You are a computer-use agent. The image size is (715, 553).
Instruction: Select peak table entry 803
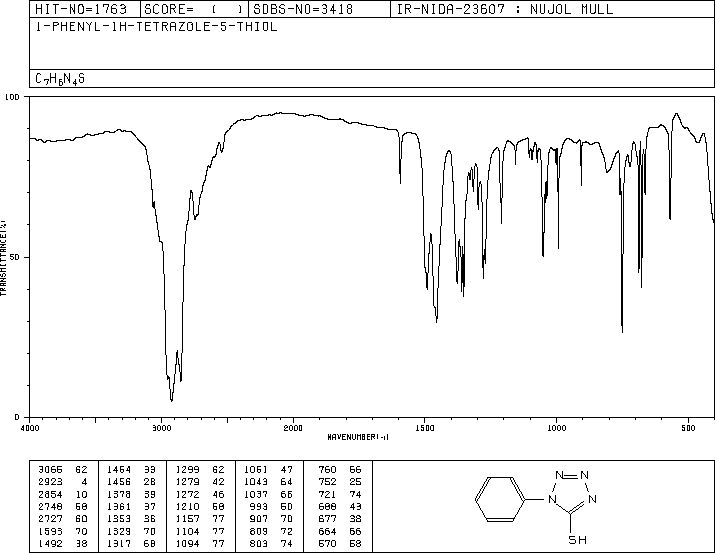259,543
